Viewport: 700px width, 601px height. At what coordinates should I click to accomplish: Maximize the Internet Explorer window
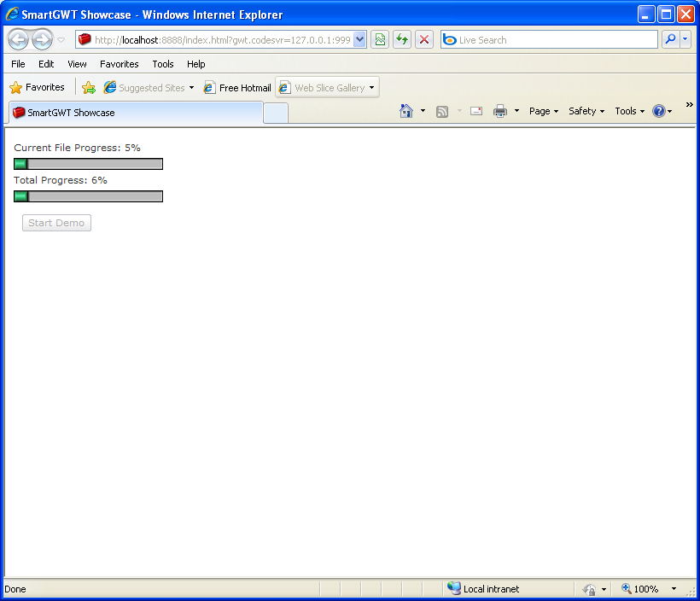(666, 15)
